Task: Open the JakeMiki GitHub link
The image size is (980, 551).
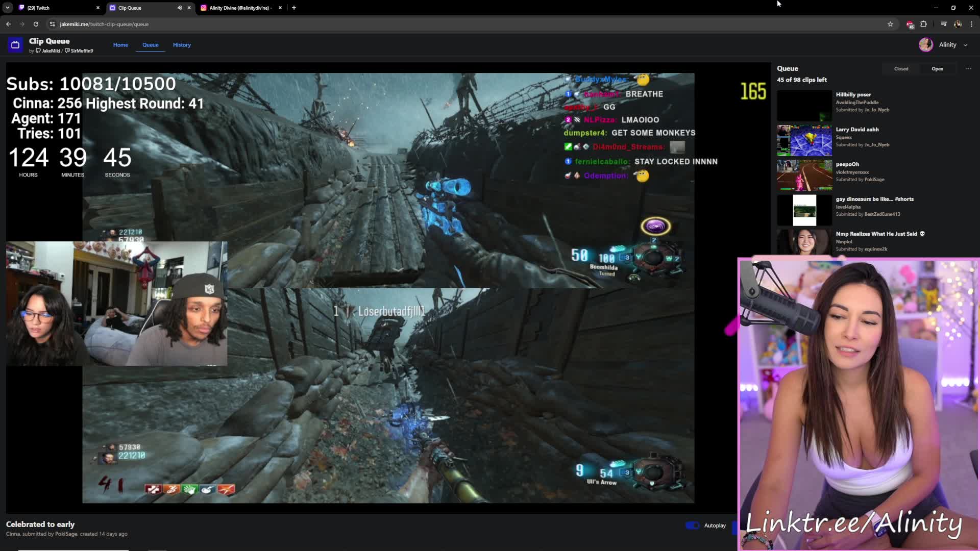Action: (x=48, y=51)
